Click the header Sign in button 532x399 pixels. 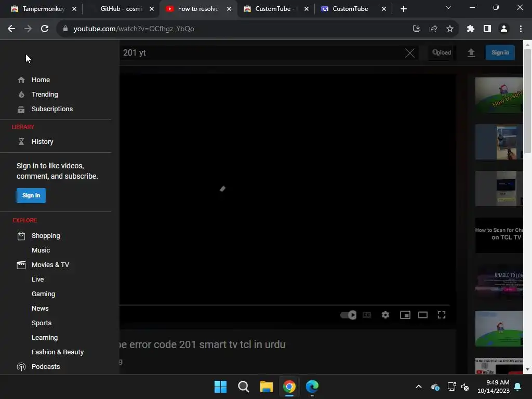[500, 52]
